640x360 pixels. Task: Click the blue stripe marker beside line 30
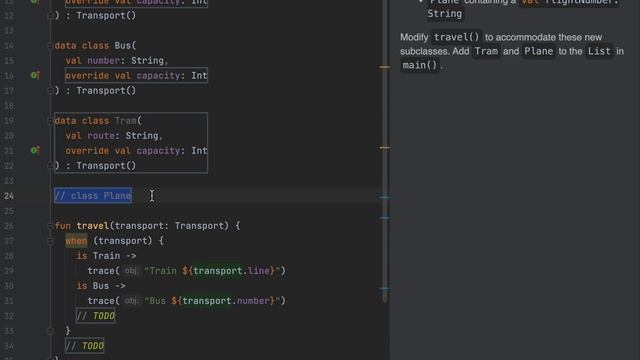(x=384, y=289)
